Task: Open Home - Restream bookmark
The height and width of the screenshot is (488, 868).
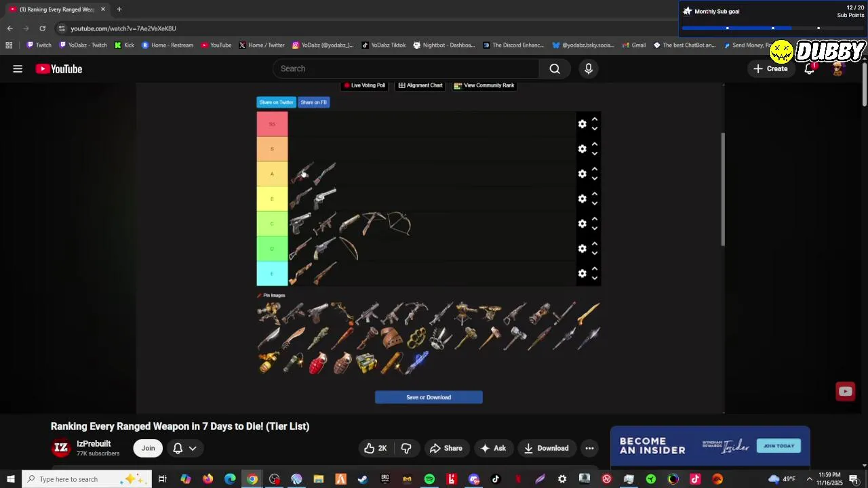Action: click(x=167, y=45)
